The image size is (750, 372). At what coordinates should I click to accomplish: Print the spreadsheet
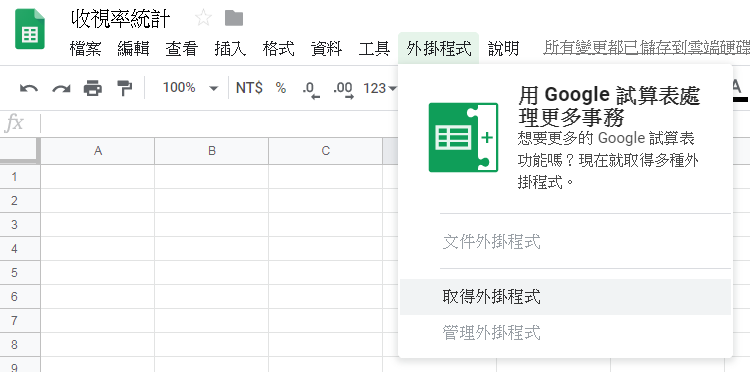coord(93,88)
